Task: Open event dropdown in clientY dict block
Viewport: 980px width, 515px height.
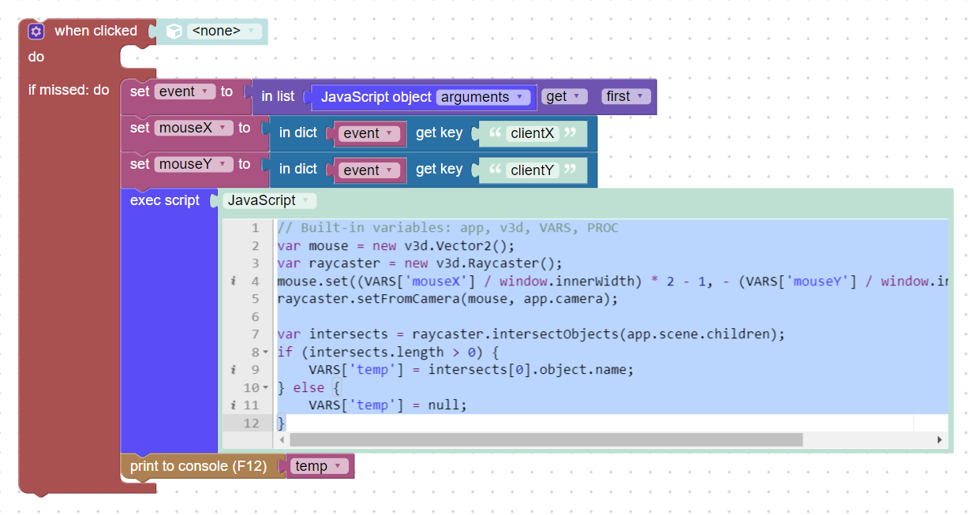Action: click(x=369, y=170)
